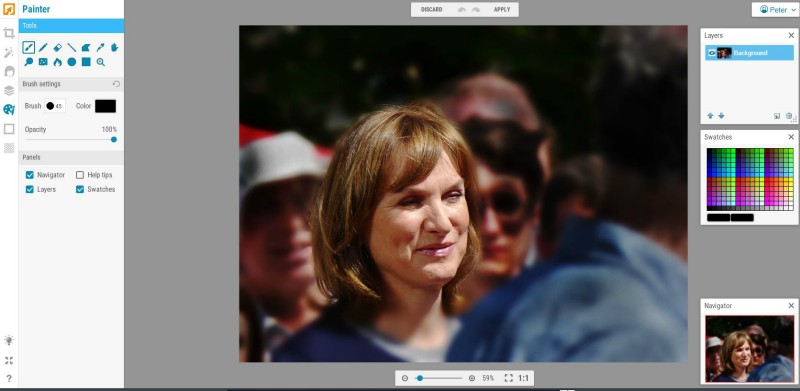This screenshot has width=800, height=391.
Task: Select the Eraser tool
Action: click(x=58, y=47)
